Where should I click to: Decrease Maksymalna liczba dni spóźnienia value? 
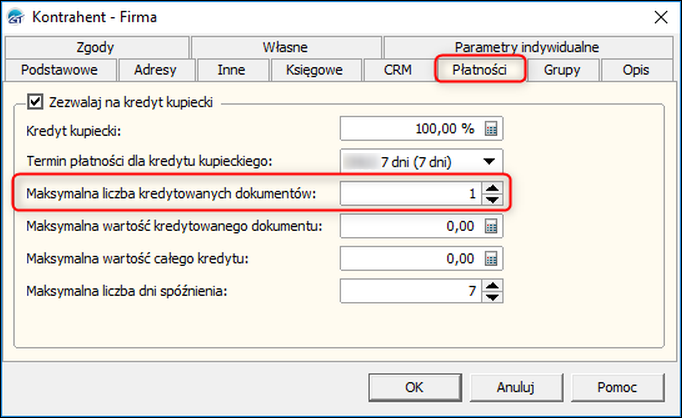[x=492, y=297]
